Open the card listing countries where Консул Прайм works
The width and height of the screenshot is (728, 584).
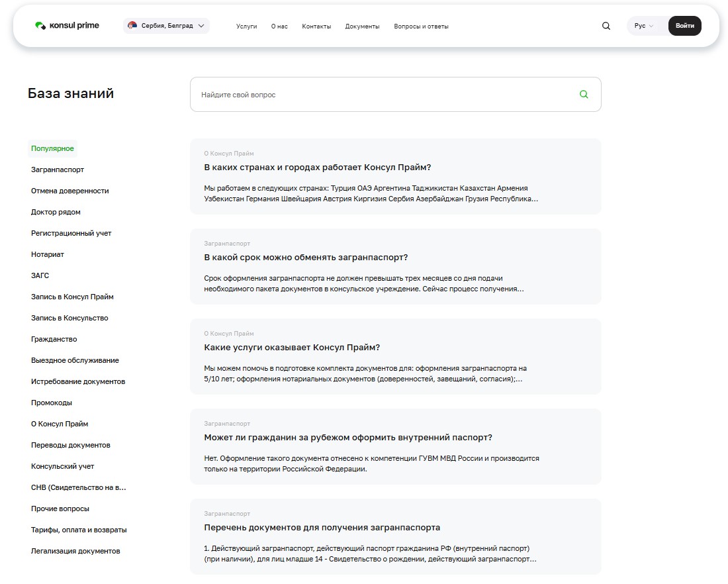[x=395, y=176]
